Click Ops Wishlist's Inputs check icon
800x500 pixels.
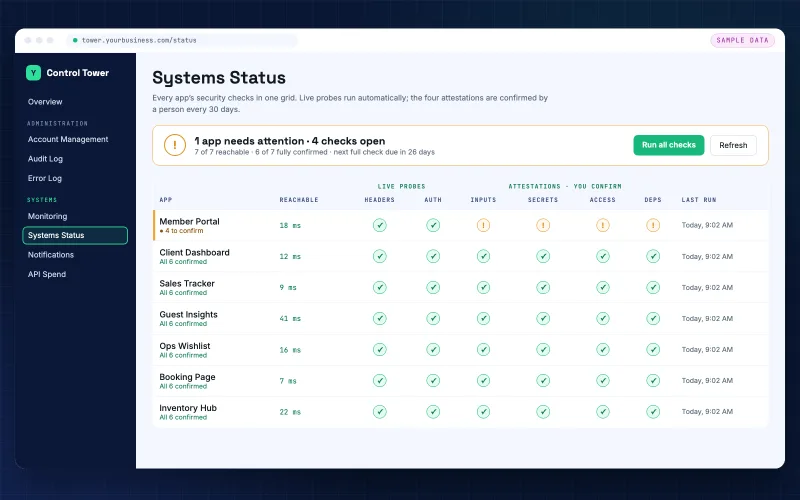pos(483,349)
